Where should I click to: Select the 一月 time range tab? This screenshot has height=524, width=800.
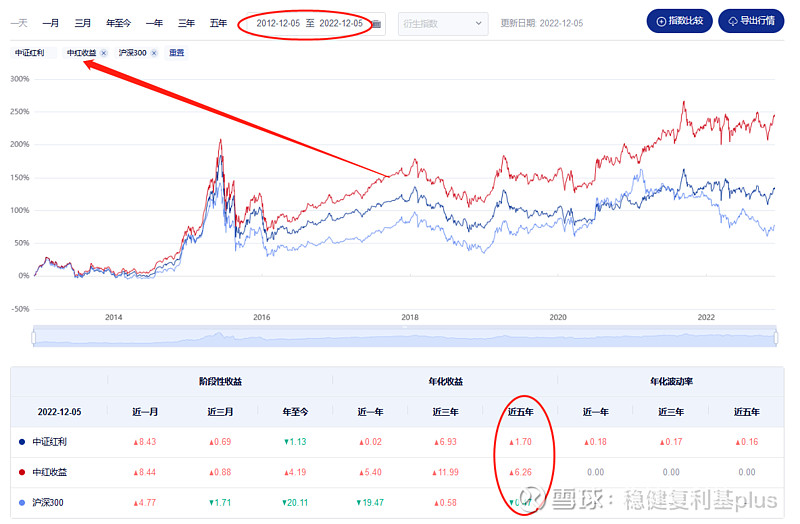point(51,23)
